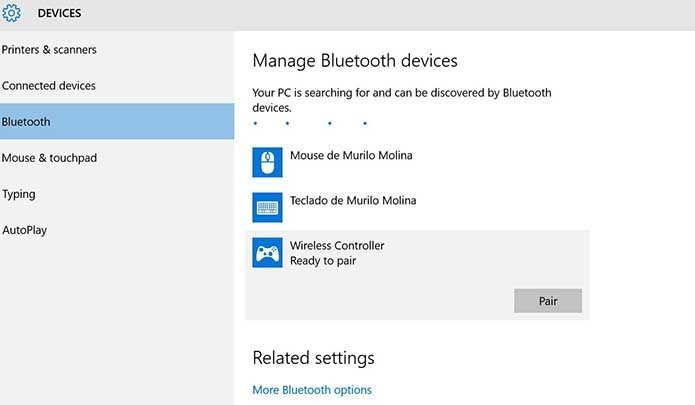
Task: Click the mouse device icon
Action: tap(267, 162)
